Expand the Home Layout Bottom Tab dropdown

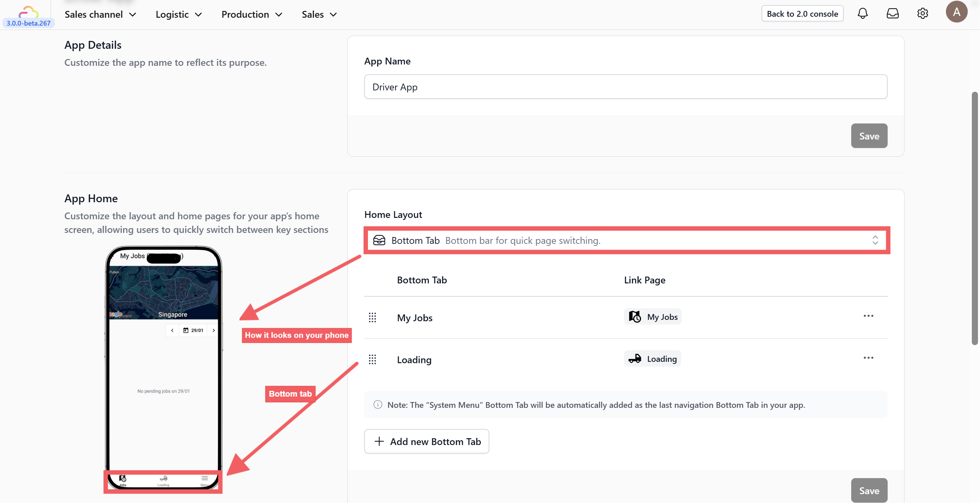tap(627, 240)
